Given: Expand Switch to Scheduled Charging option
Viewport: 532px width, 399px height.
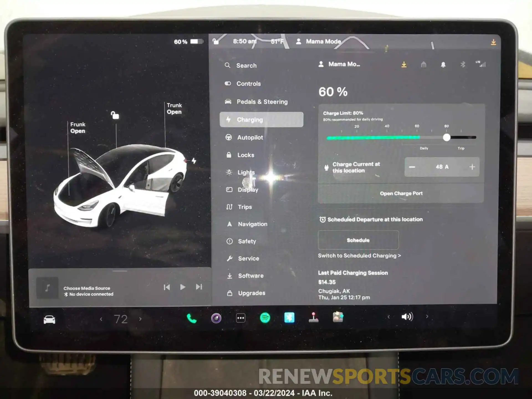Looking at the screenshot, I should (359, 256).
